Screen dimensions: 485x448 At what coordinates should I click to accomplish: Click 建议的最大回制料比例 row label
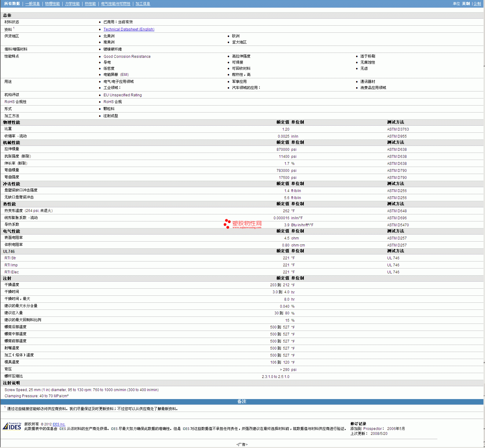point(23,320)
